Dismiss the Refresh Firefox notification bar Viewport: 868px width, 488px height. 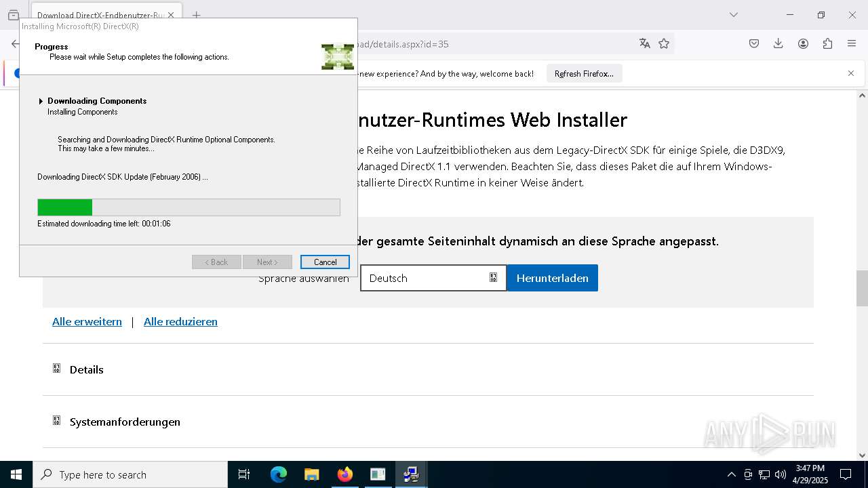click(x=851, y=73)
